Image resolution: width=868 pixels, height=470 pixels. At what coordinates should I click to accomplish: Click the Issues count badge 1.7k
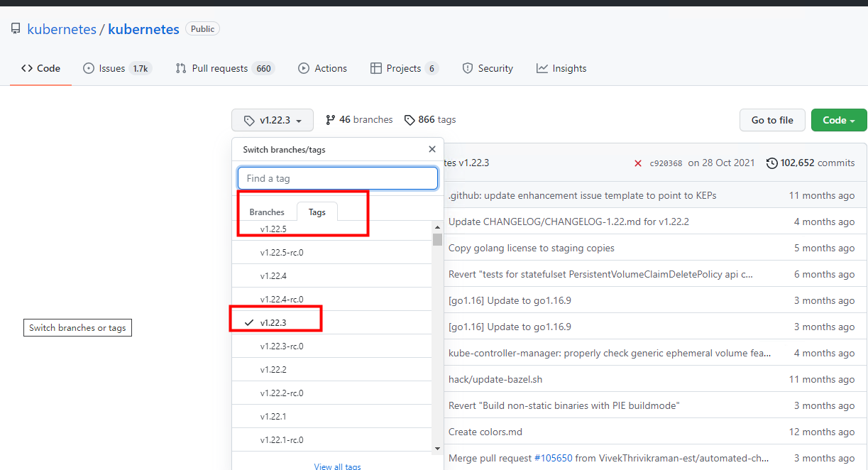(x=141, y=69)
